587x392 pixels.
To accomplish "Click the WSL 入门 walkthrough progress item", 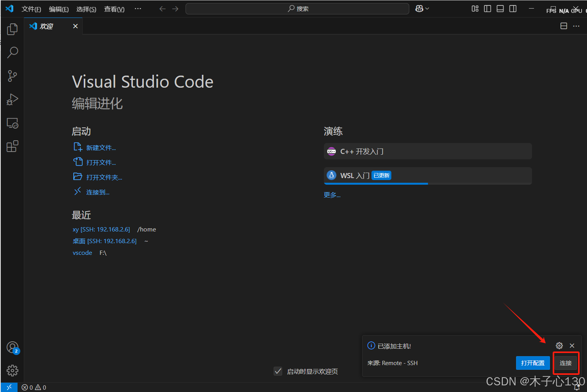I will [x=428, y=175].
